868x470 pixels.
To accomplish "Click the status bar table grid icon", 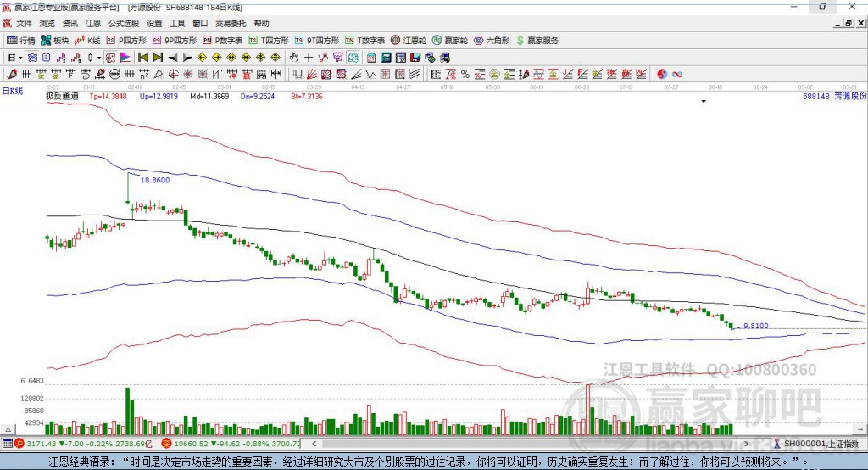I will (x=7, y=444).
